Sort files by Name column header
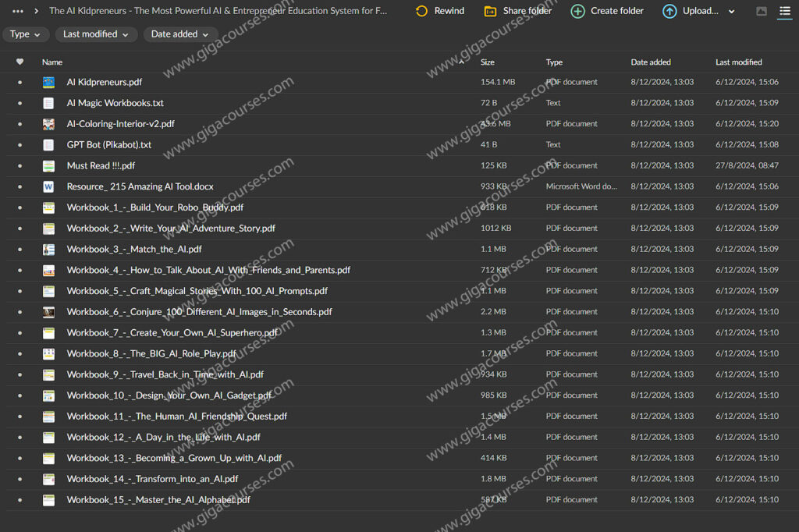The height and width of the screenshot is (532, 799). pos(52,62)
